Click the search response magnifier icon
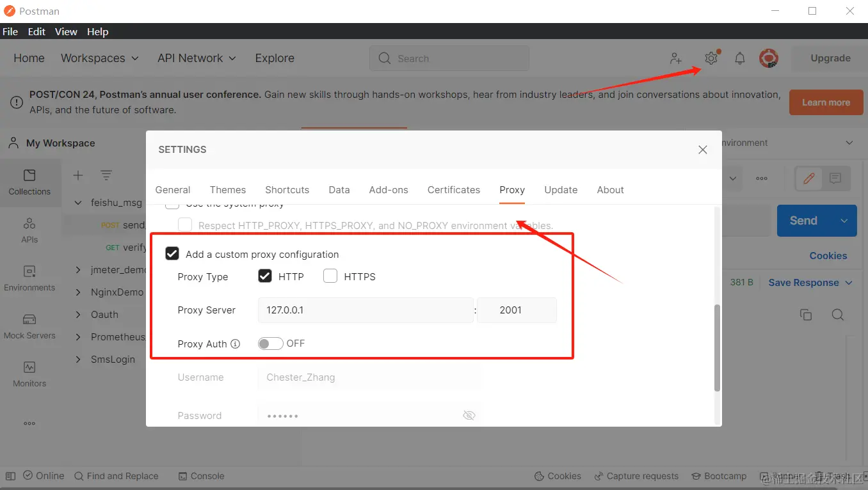 coord(837,315)
